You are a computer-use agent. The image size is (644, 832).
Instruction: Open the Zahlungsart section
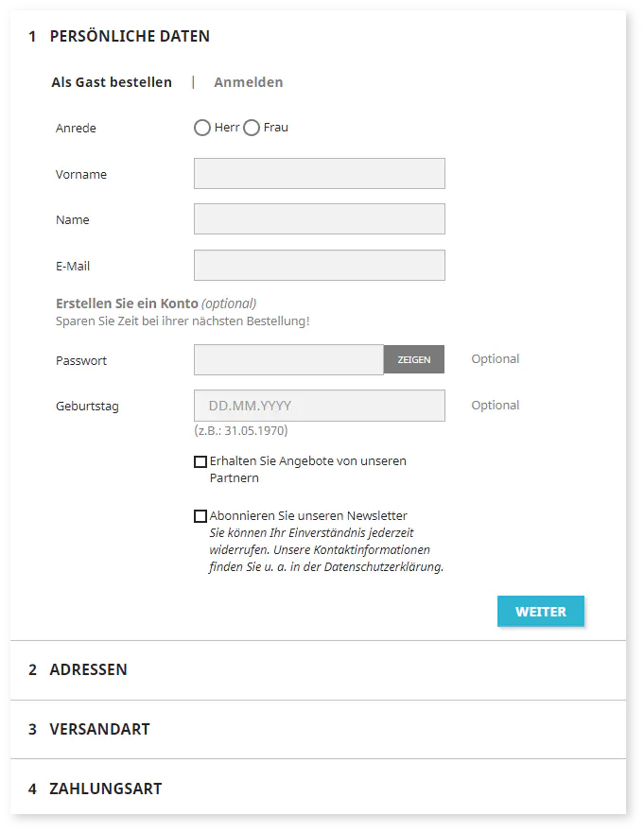coord(105,789)
